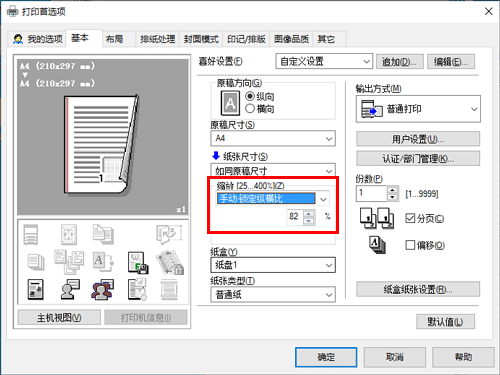Decrease the zoom percentage with down arrow
Screen dimensions: 500x375
[x=309, y=221]
